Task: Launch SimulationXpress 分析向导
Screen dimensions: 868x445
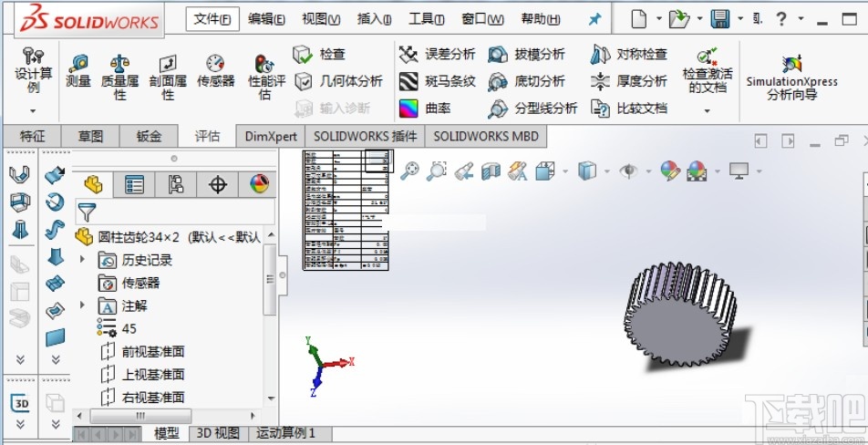Action: pos(791,78)
